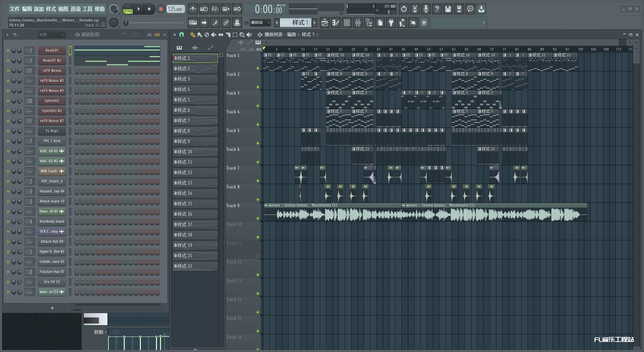Open the Sylenth1 channel button
Screen dimensions: 644x352
52,101
